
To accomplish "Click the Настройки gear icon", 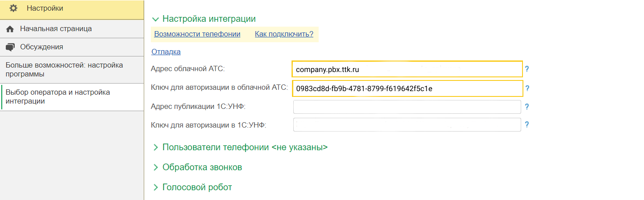I will tap(13, 8).
